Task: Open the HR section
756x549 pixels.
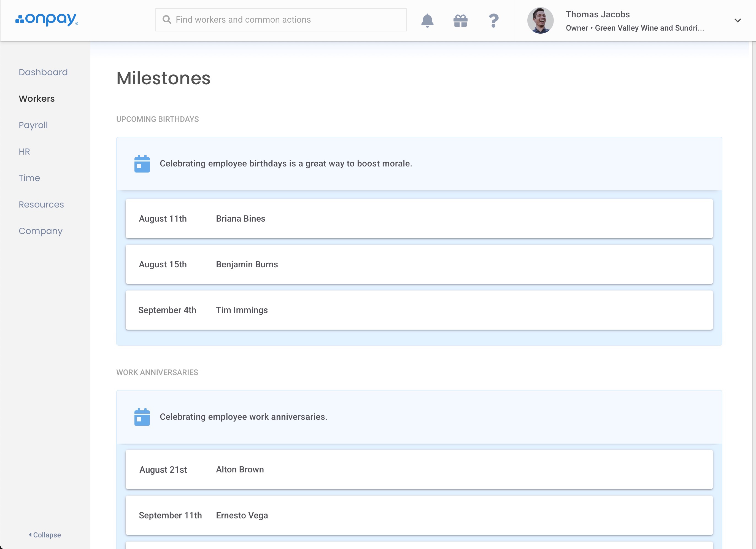Action: coord(24,151)
